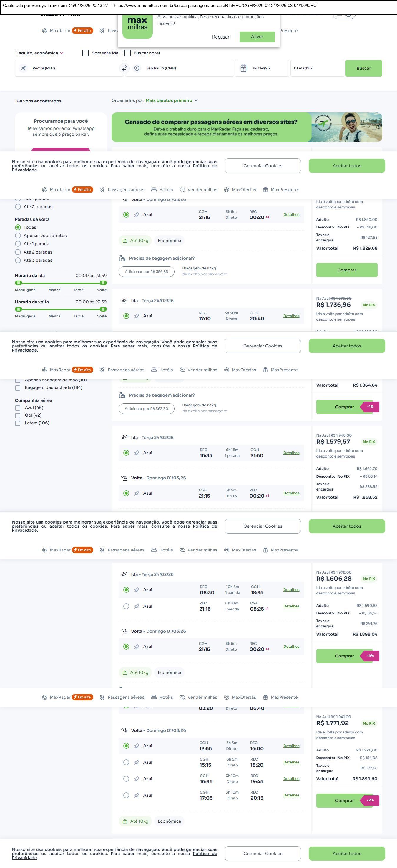Screen dimensions: 397x868
Task: Click the bag icon in the 'Até 10kg' tag
Action: (x=125, y=241)
